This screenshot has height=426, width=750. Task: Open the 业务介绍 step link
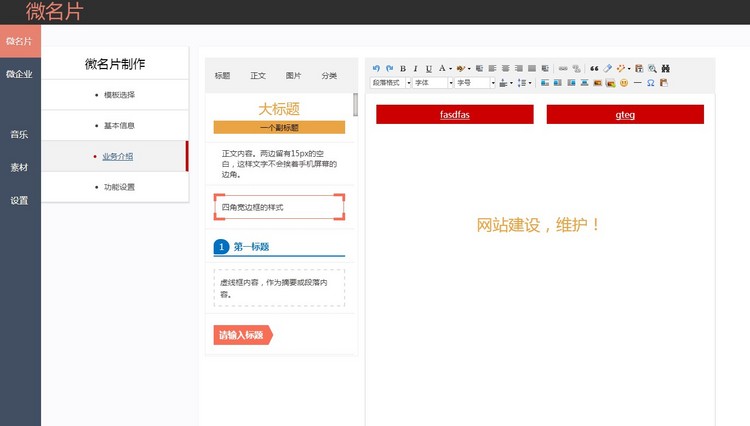click(118, 156)
